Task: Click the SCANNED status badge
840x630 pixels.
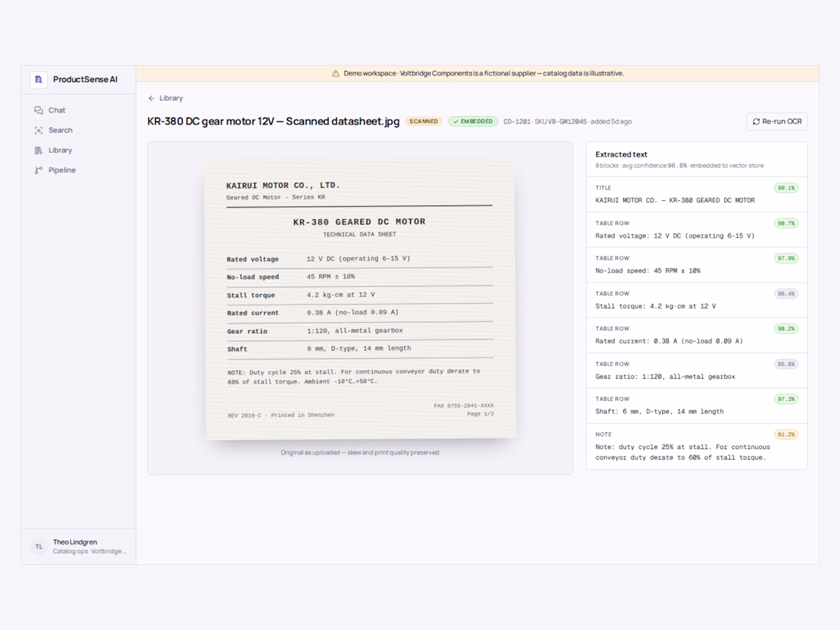Action: pos(423,121)
